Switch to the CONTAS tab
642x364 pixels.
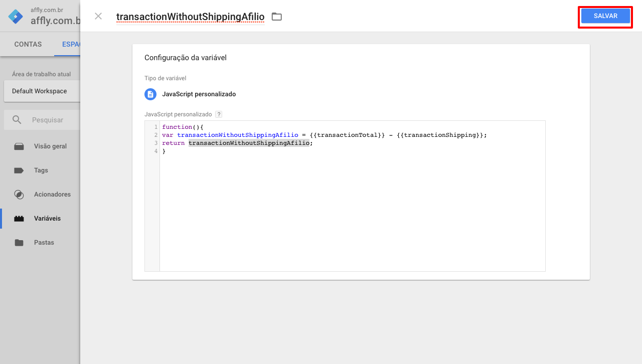coord(28,44)
